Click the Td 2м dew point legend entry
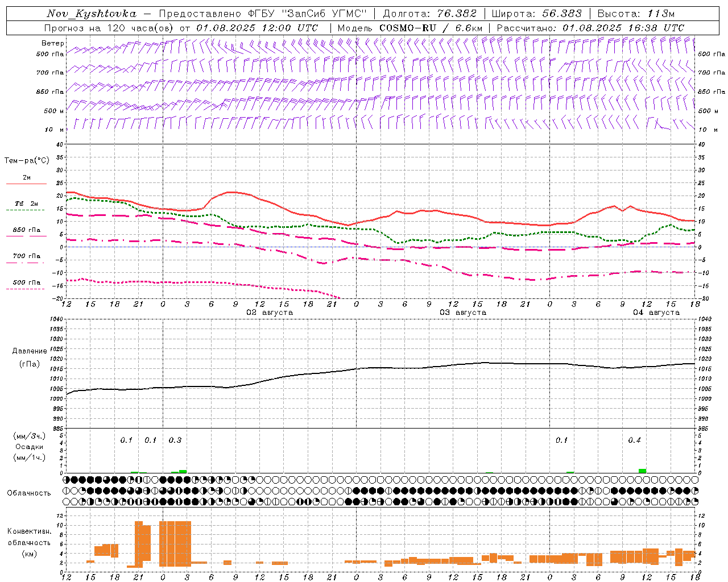The image size is (728, 582). pos(27,203)
